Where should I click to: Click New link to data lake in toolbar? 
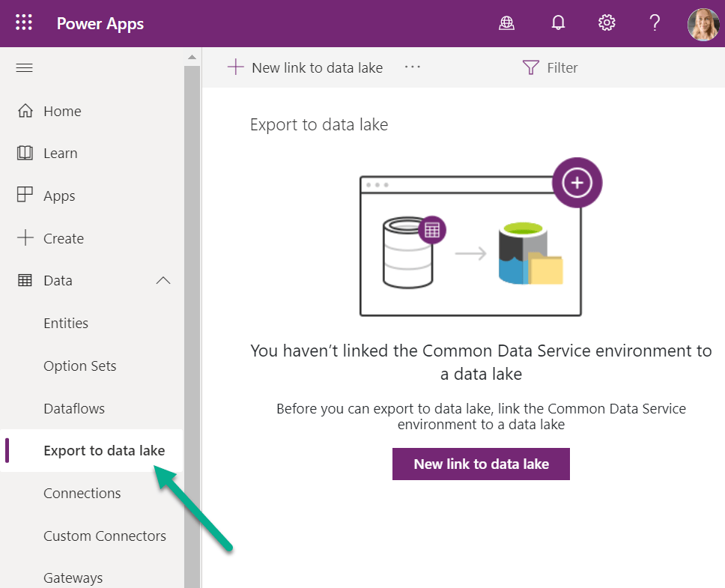[x=306, y=68]
